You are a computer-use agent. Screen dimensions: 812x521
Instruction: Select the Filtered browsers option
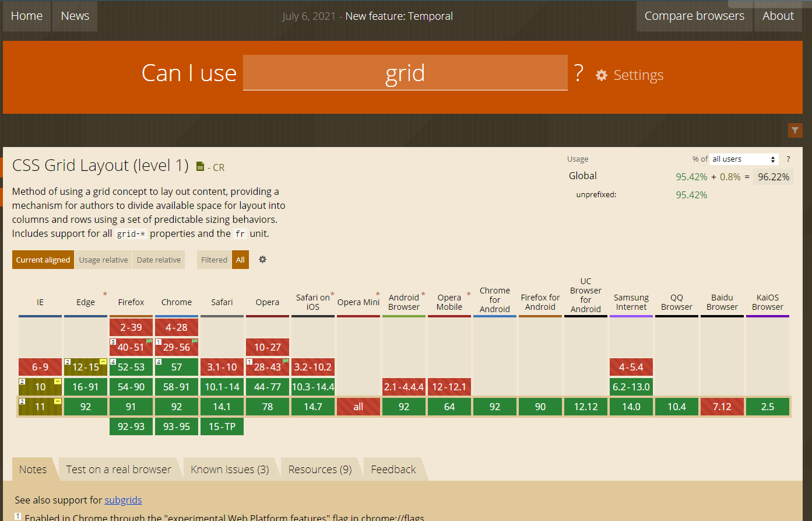coord(214,260)
